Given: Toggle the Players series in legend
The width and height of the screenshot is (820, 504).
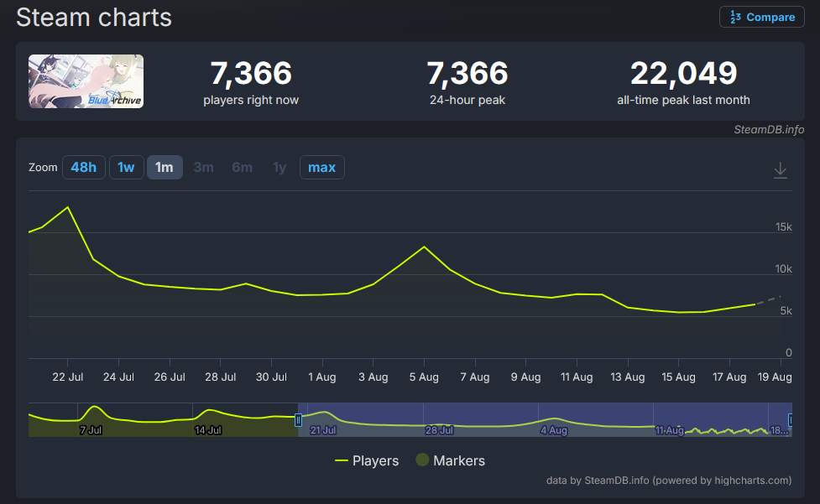Looking at the screenshot, I should tap(367, 460).
